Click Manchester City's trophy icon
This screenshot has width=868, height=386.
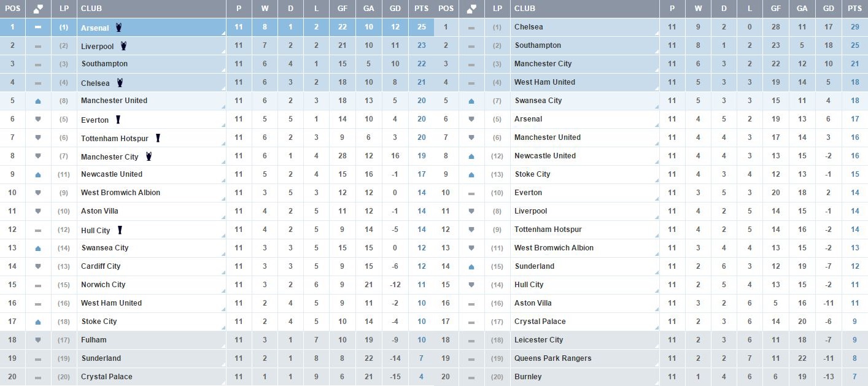coord(148,156)
